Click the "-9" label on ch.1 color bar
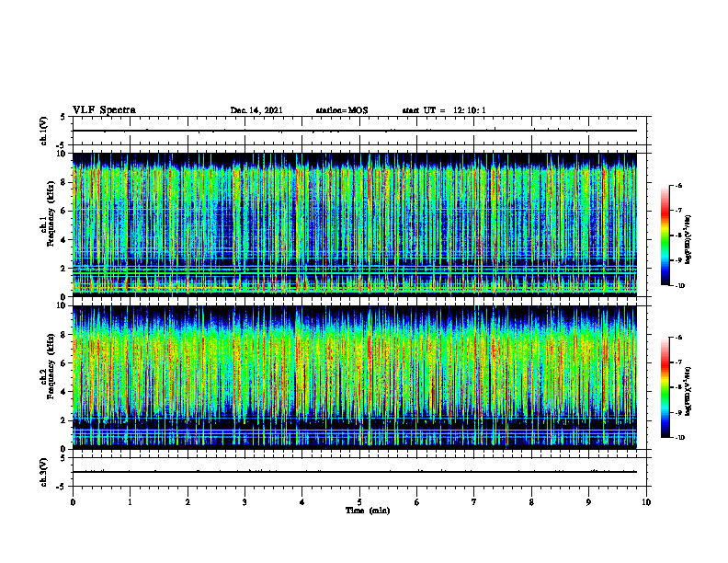 tap(679, 260)
